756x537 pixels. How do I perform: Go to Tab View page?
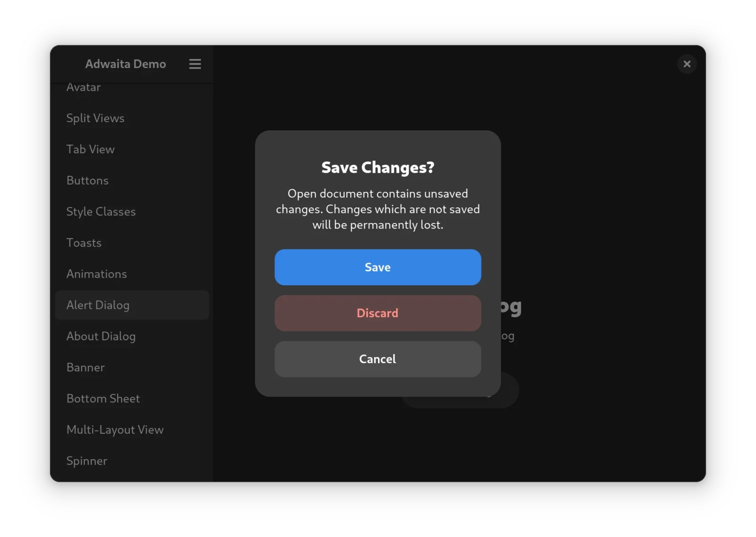click(91, 149)
